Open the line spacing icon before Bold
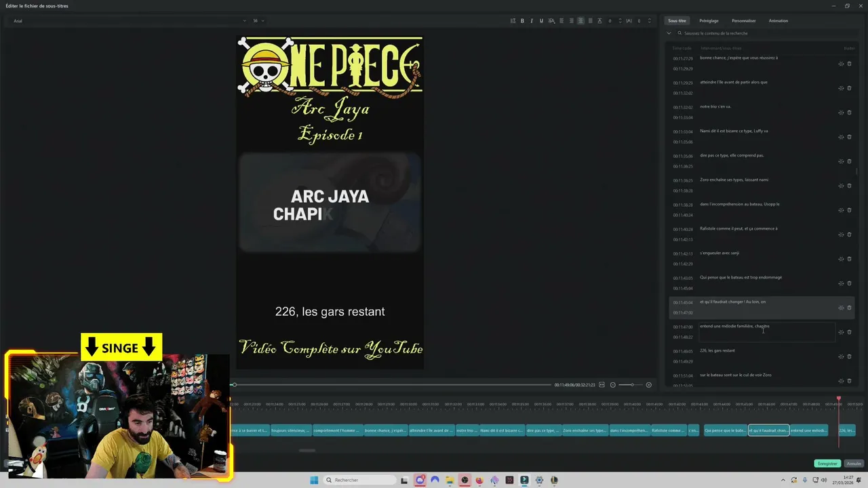Screen dimensions: 868x488 [513, 21]
